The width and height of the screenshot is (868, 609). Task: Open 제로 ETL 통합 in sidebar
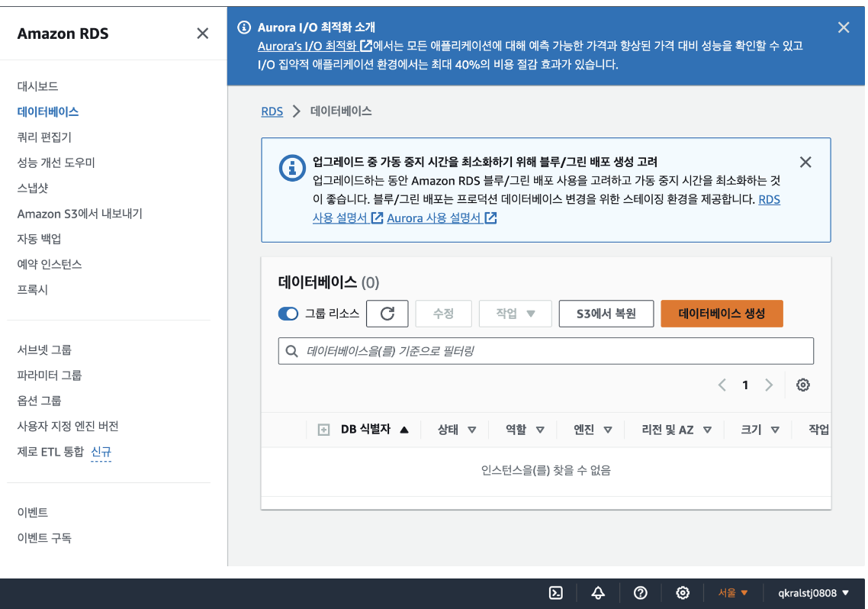pos(50,452)
